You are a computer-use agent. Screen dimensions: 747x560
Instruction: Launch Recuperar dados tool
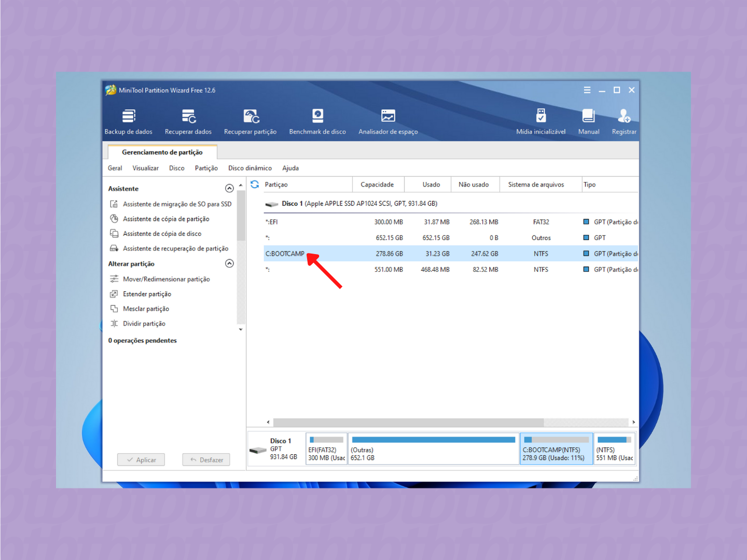188,122
